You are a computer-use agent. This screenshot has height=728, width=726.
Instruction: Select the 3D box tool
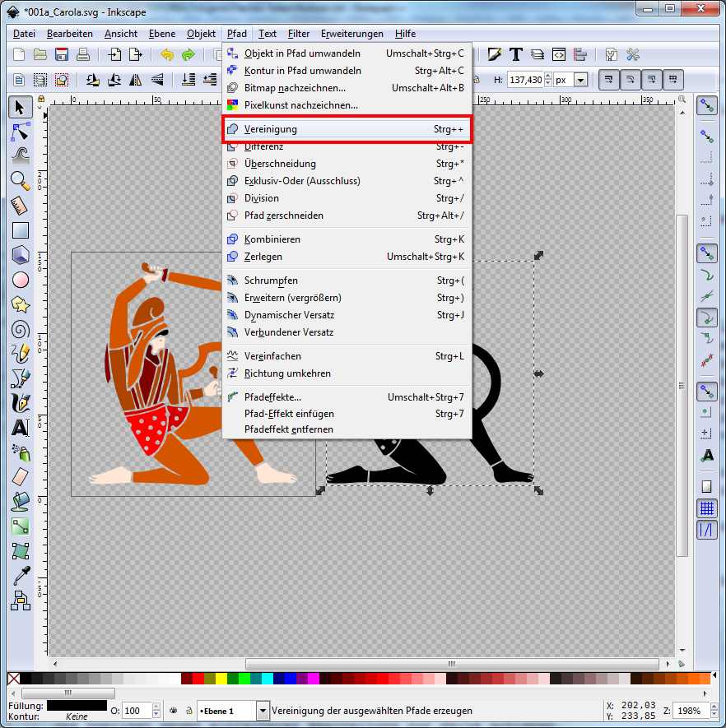pyautogui.click(x=20, y=255)
